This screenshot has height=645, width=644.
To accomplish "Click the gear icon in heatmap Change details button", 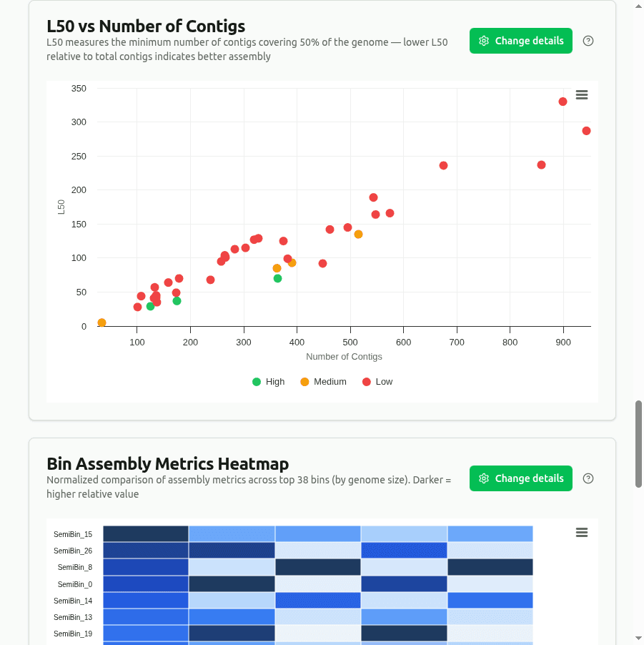I will 485,478.
